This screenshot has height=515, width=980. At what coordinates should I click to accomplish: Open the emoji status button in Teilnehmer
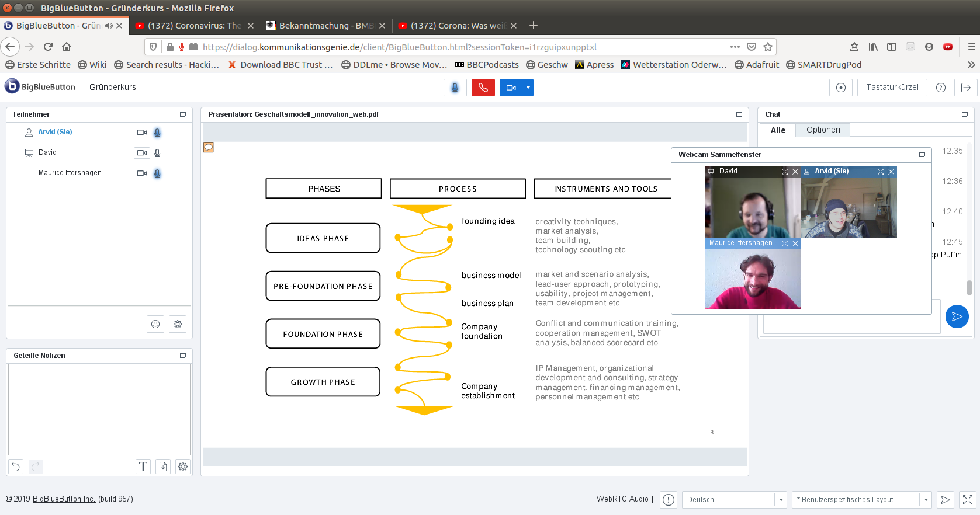tap(155, 324)
